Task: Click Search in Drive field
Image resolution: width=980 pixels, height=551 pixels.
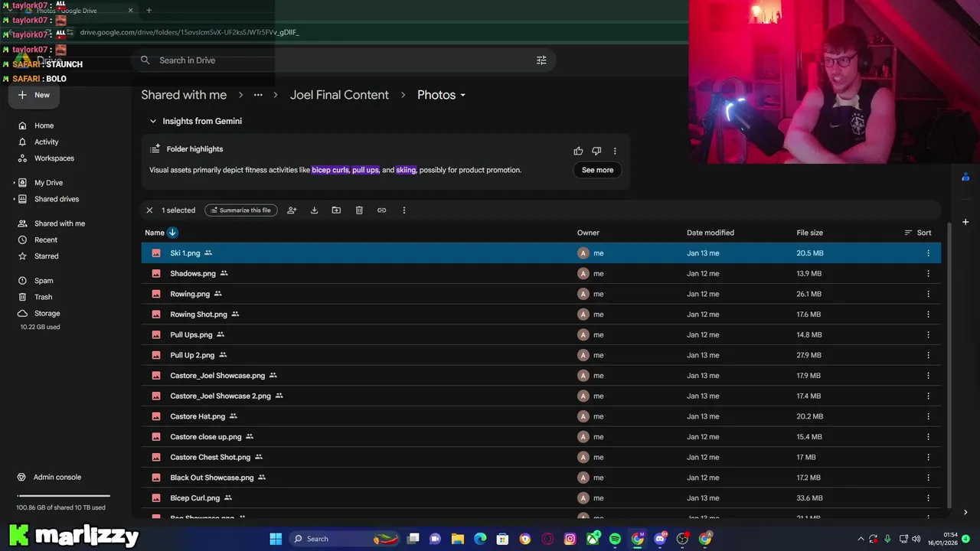Action: [x=343, y=60]
